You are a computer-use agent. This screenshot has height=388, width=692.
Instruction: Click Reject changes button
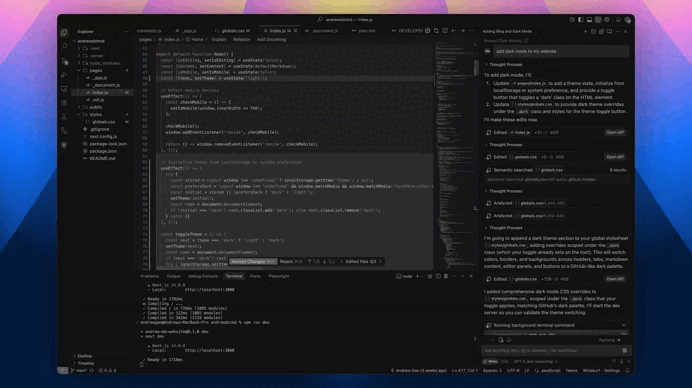pos(291,262)
